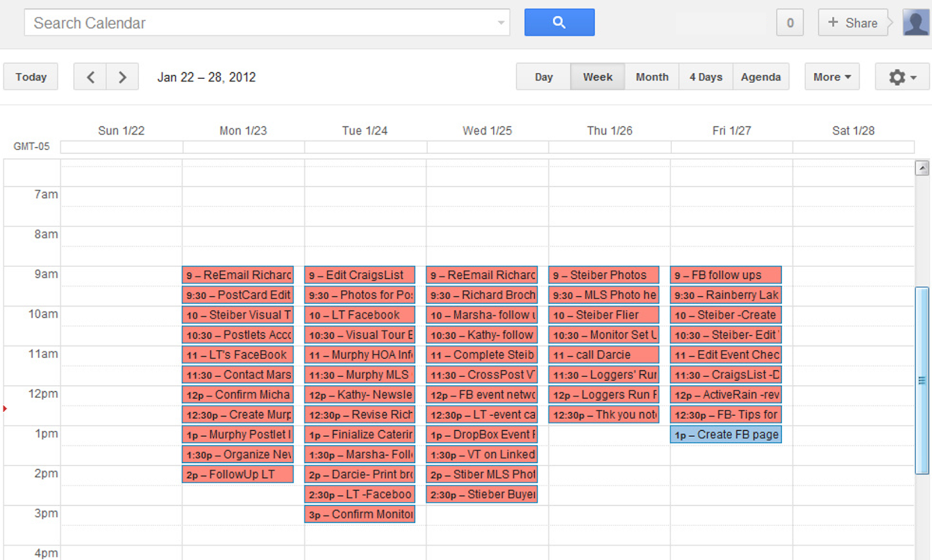The width and height of the screenshot is (932, 560).
Task: Jump to Today
Action: [x=31, y=77]
